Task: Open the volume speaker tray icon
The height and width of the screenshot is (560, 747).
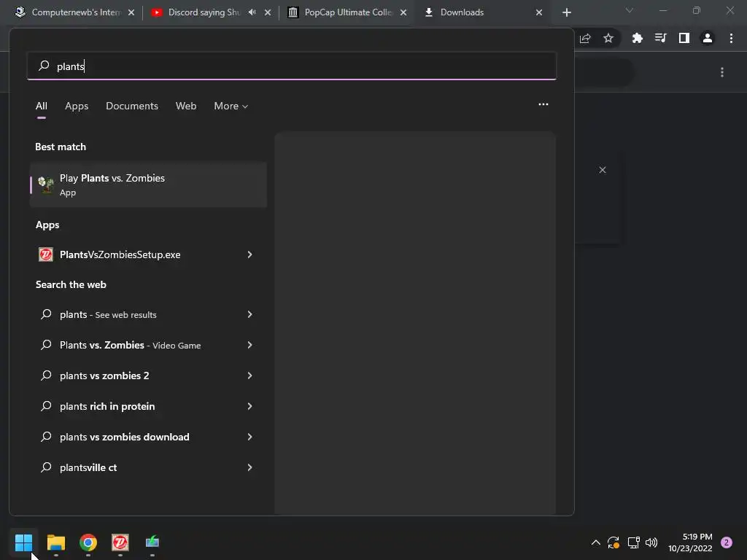Action: click(x=651, y=542)
